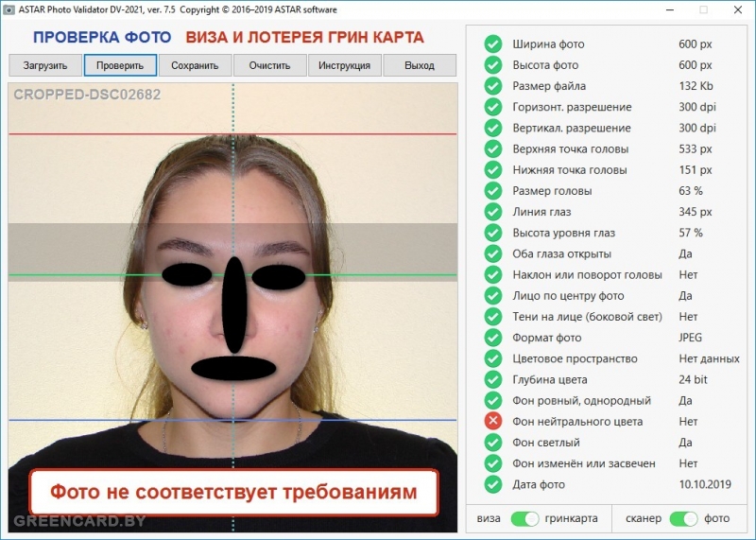Viewport: 756px width, 540px height.
Task: Click check icon beside Лицо по центру фото
Action: 493,295
